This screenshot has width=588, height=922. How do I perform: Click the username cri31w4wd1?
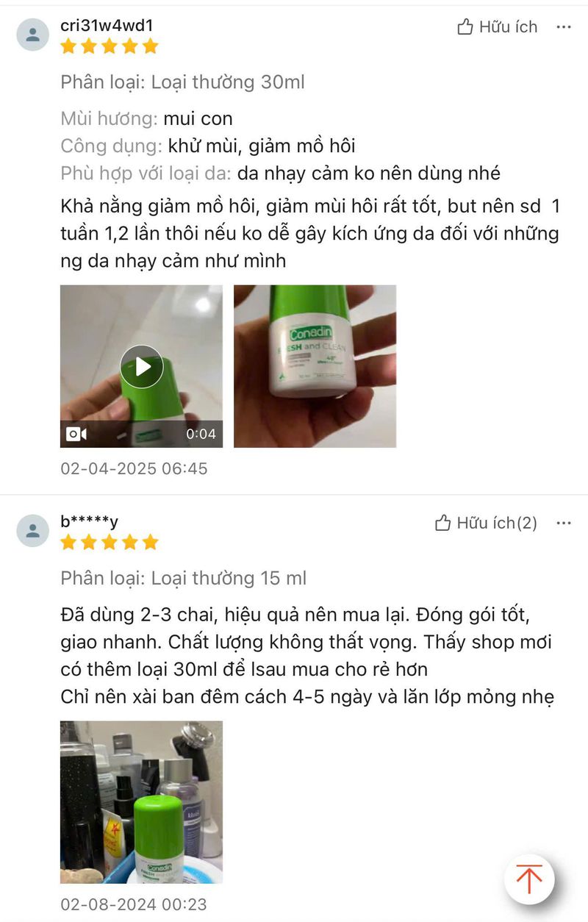(107, 25)
